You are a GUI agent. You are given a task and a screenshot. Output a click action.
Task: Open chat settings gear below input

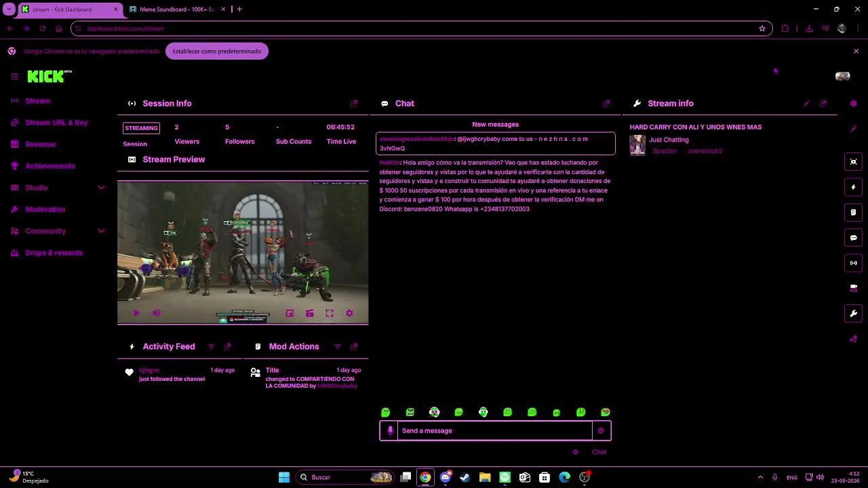click(x=576, y=452)
